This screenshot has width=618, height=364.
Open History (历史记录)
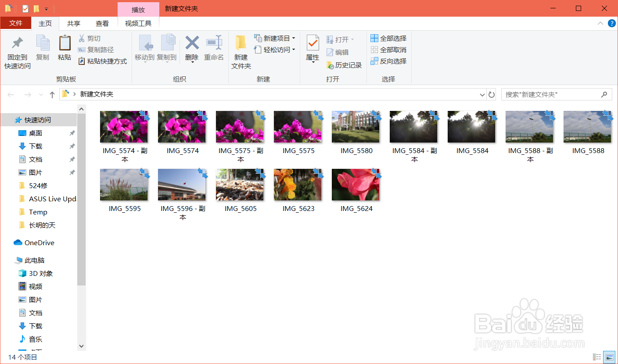coord(344,65)
